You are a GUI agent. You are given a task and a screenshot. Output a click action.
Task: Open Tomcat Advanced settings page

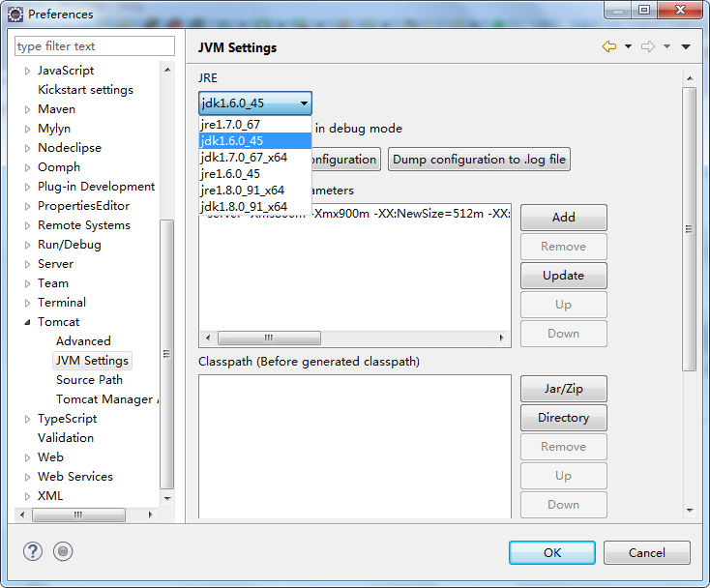tap(83, 341)
